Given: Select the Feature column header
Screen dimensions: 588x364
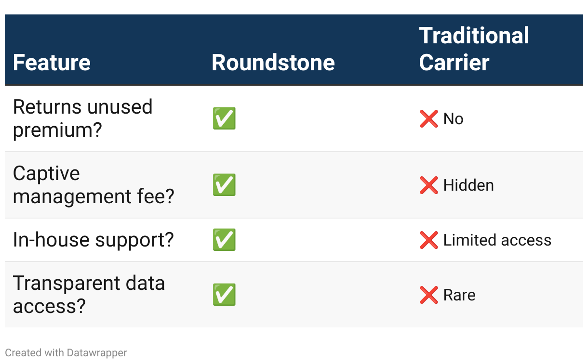Looking at the screenshot, I should tap(52, 63).
